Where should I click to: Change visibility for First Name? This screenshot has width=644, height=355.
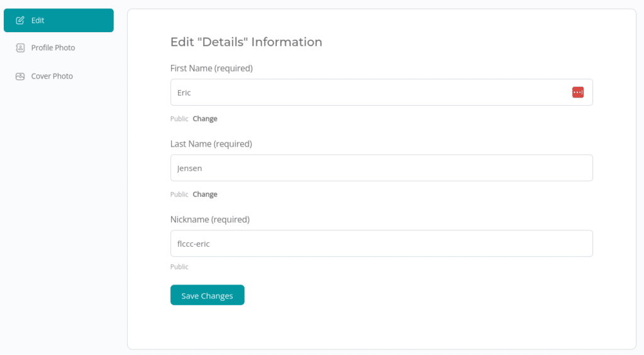click(205, 119)
